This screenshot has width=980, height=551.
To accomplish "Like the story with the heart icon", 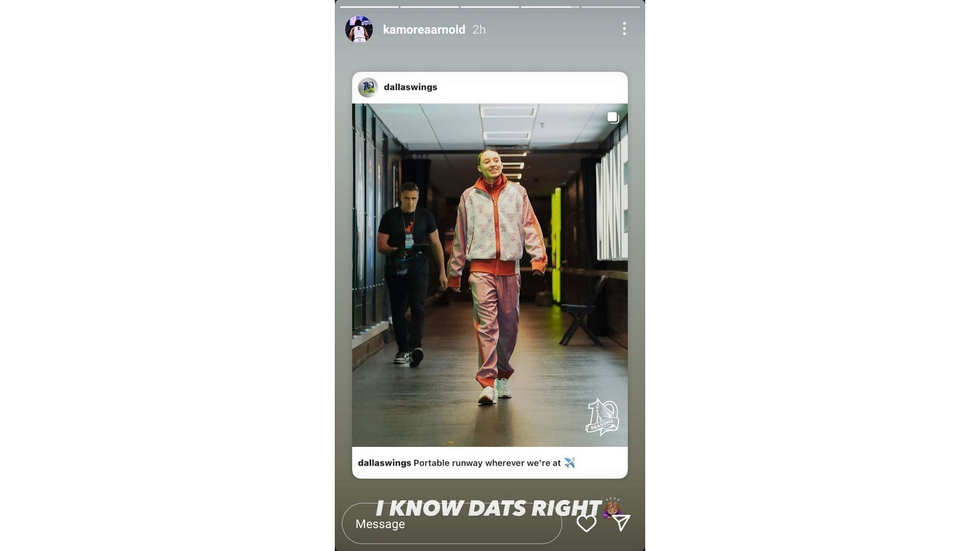I will pyautogui.click(x=586, y=523).
